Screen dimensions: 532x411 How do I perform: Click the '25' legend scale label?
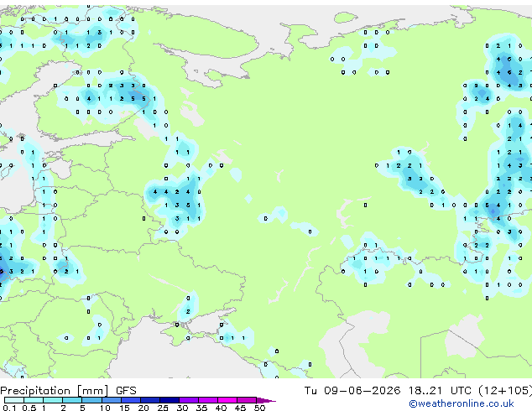point(163,408)
